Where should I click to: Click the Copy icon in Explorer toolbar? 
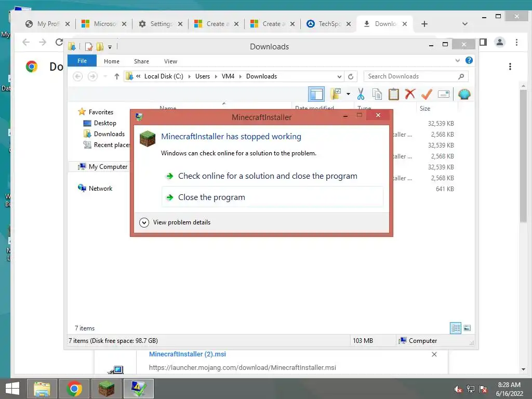[x=377, y=94]
